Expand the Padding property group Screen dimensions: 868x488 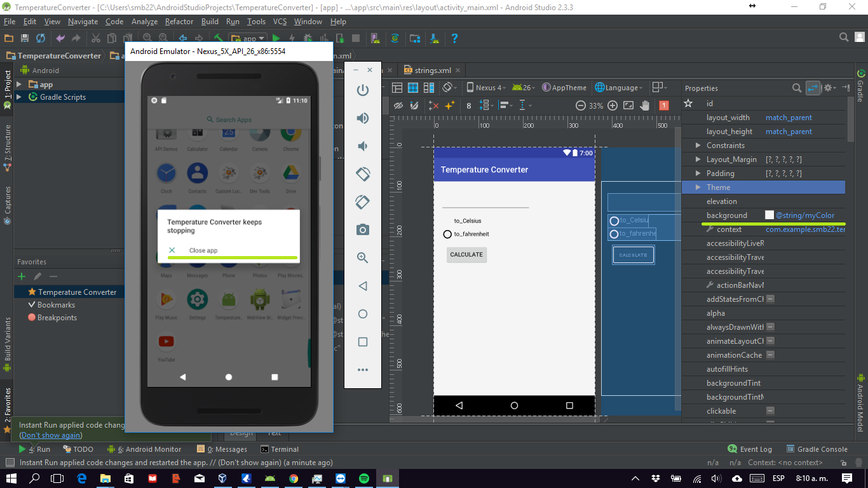[x=698, y=173]
